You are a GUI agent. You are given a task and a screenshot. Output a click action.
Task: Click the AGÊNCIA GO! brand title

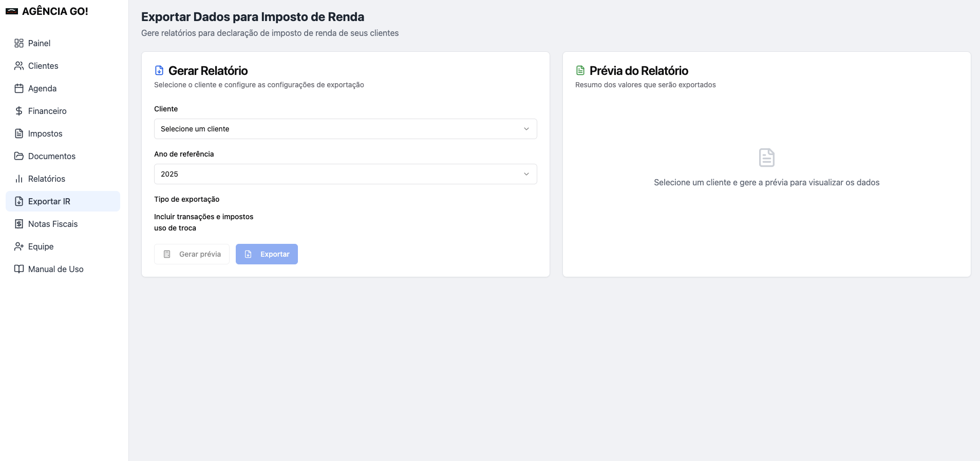coord(55,11)
